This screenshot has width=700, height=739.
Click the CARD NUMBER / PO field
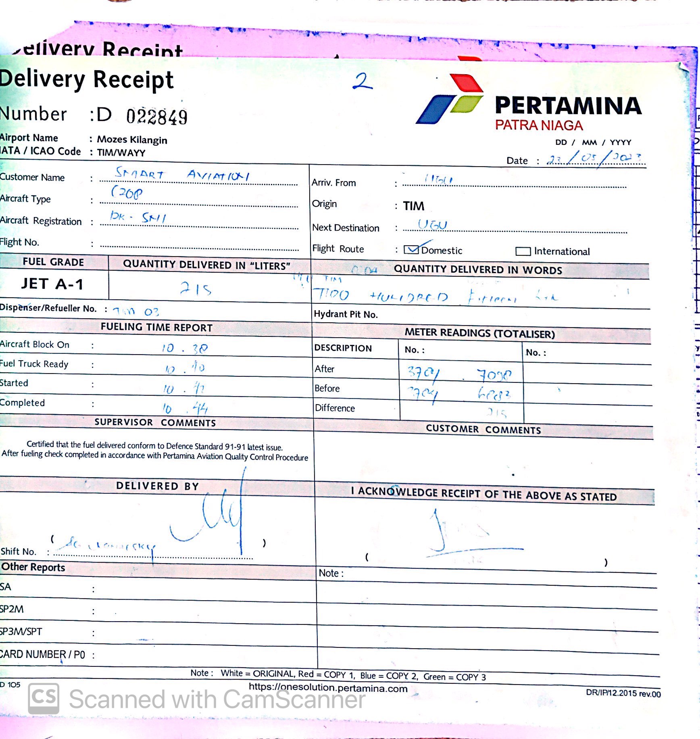pos(202,655)
